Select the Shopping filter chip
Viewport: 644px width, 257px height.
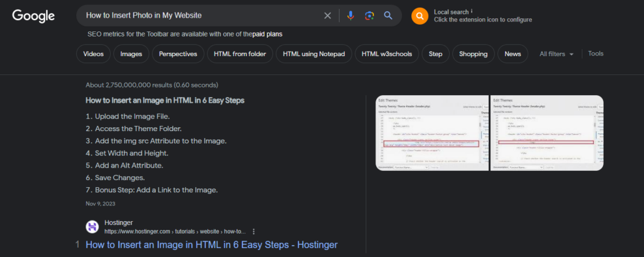pyautogui.click(x=473, y=54)
